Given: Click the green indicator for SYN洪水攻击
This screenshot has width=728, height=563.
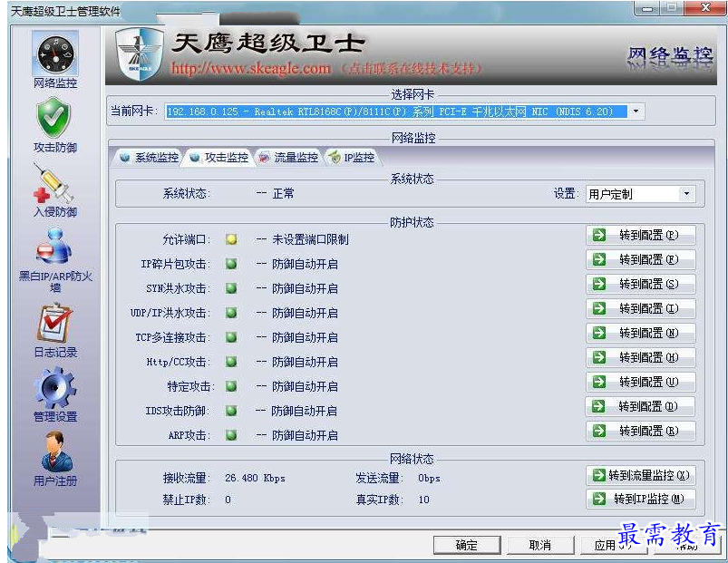Looking at the screenshot, I should (231, 288).
